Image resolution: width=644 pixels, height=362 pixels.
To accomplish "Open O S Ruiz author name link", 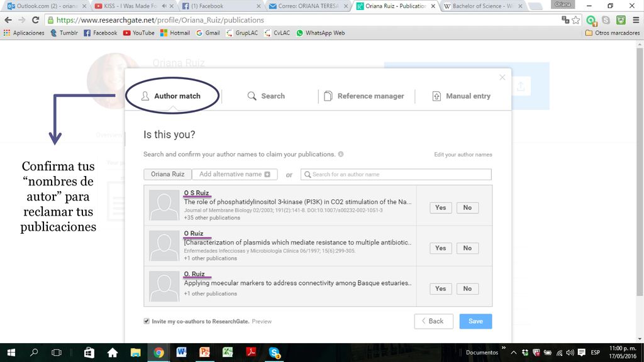I will [196, 193].
